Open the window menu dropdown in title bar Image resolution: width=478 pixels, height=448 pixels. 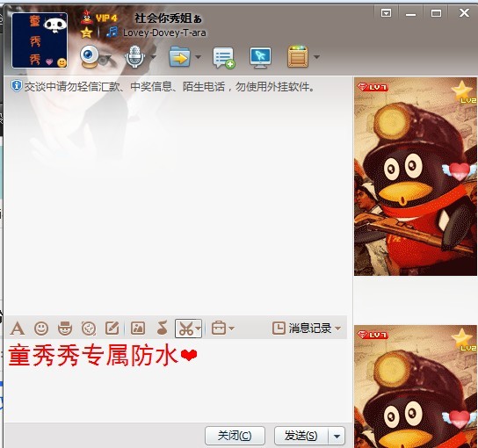386,13
